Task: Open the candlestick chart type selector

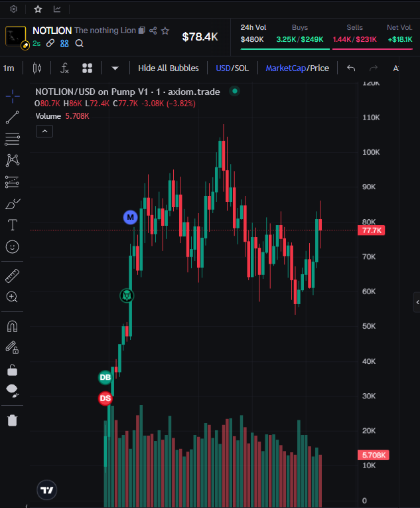Action: [x=37, y=68]
